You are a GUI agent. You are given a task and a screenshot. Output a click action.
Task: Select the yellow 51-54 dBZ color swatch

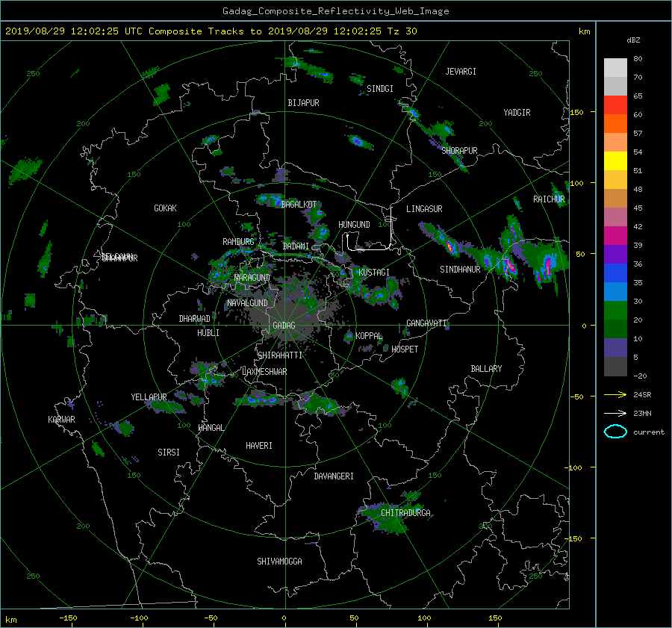615,161
